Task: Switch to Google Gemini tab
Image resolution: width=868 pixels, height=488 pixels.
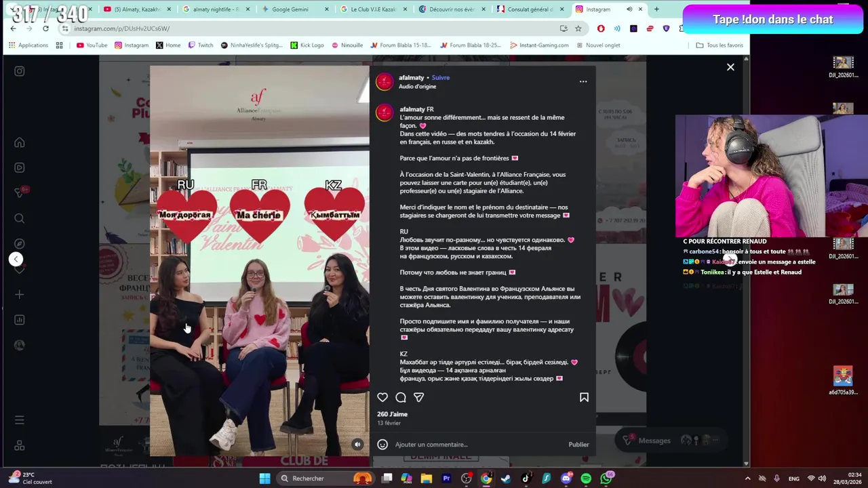Action: (294, 9)
